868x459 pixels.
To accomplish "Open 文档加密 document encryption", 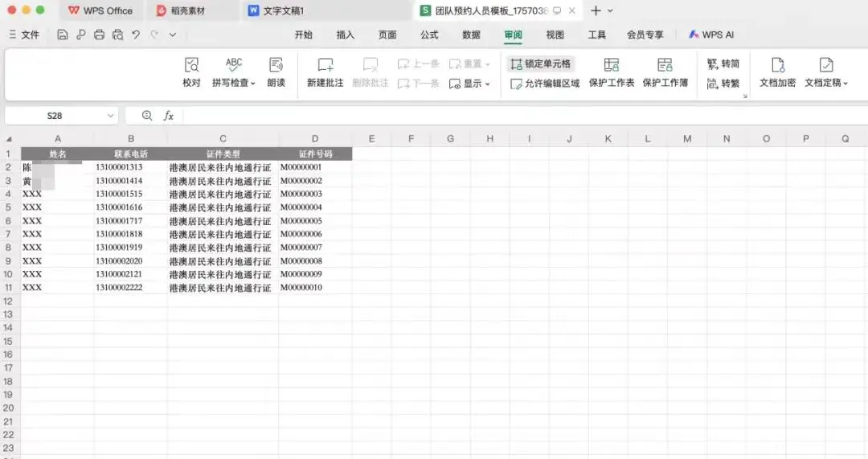I will click(x=778, y=72).
